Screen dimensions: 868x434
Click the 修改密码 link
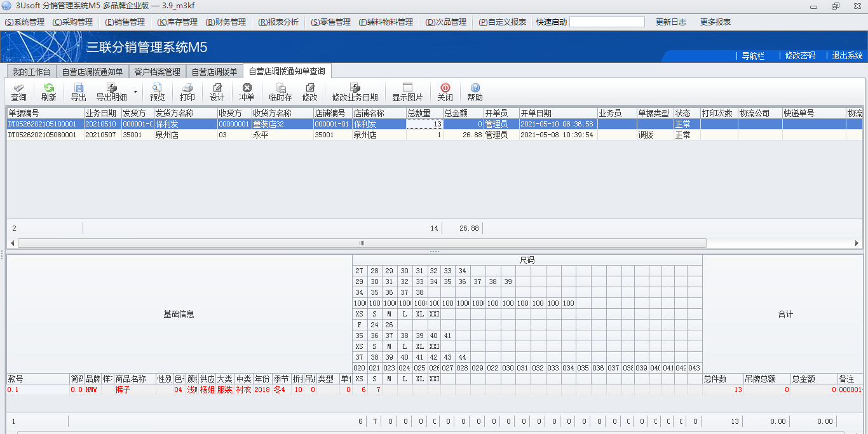(800, 55)
